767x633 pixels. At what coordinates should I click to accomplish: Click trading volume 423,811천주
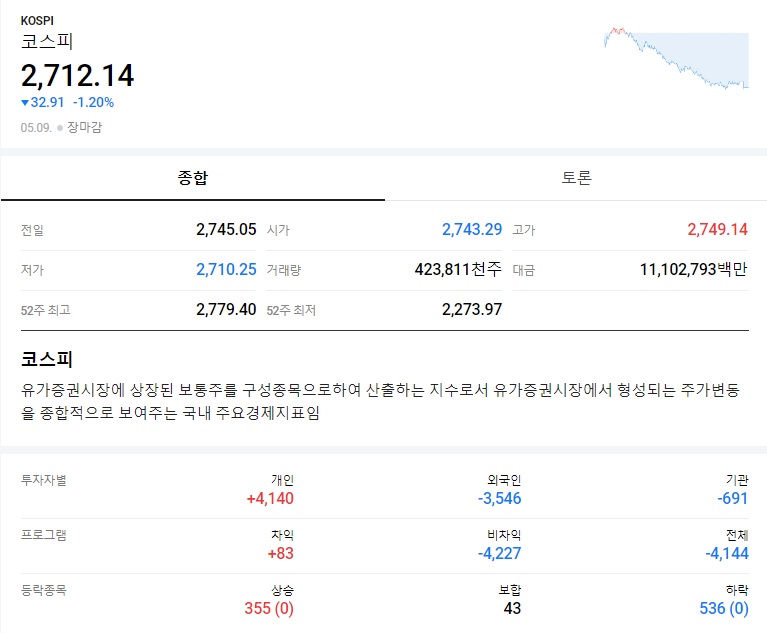tap(458, 270)
